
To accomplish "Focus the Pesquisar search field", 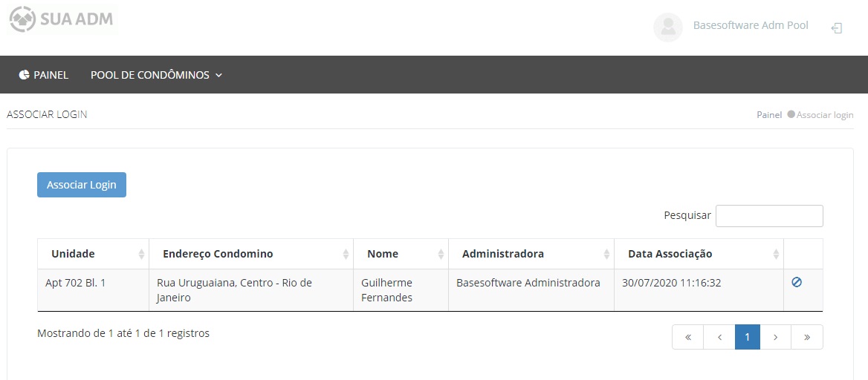I will tap(768, 216).
